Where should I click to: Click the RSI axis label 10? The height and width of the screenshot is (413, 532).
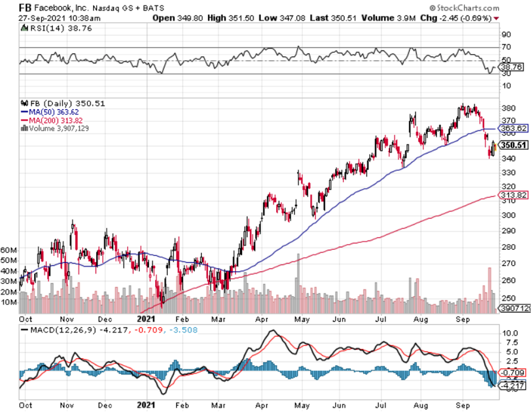click(x=506, y=85)
